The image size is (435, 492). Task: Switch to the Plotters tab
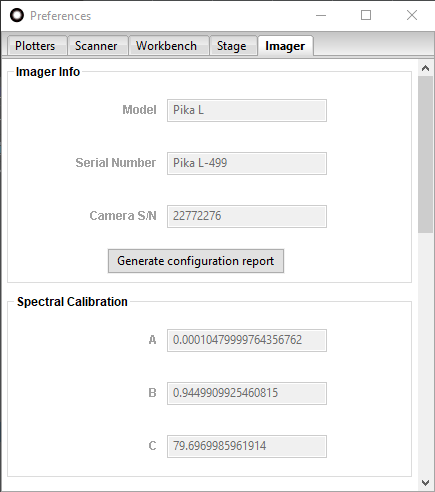[x=35, y=46]
